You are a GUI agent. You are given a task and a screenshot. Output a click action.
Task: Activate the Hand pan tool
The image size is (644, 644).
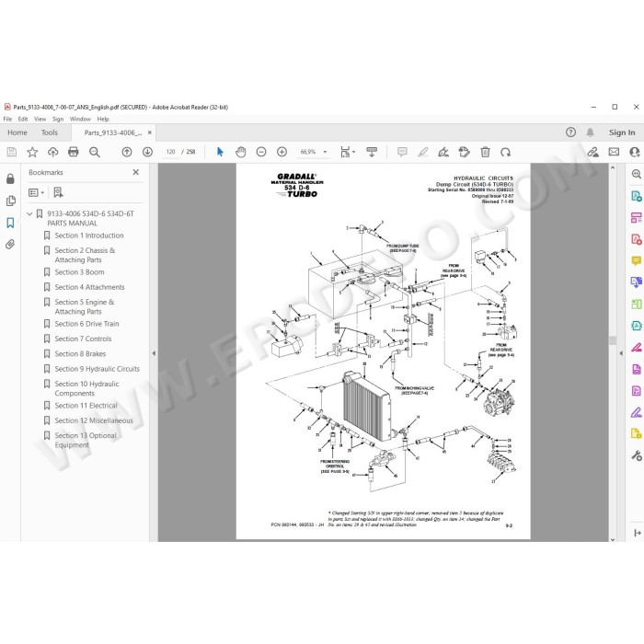point(241,152)
